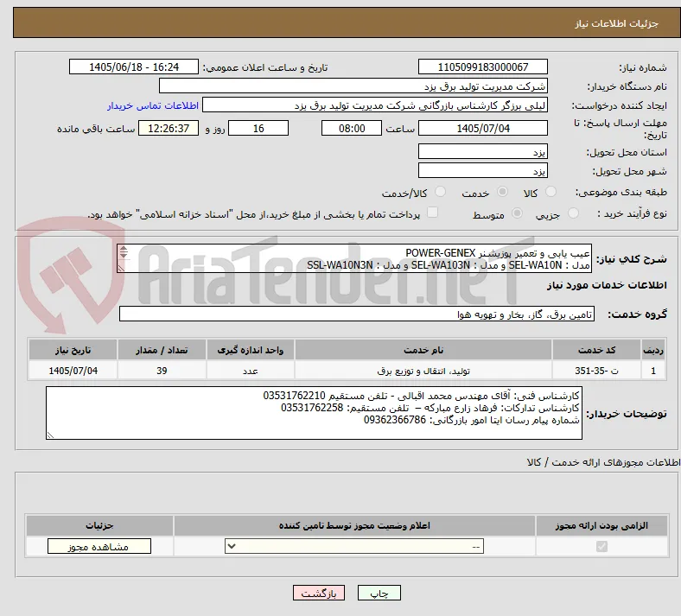Click the کد خدمت column header

coord(597,350)
